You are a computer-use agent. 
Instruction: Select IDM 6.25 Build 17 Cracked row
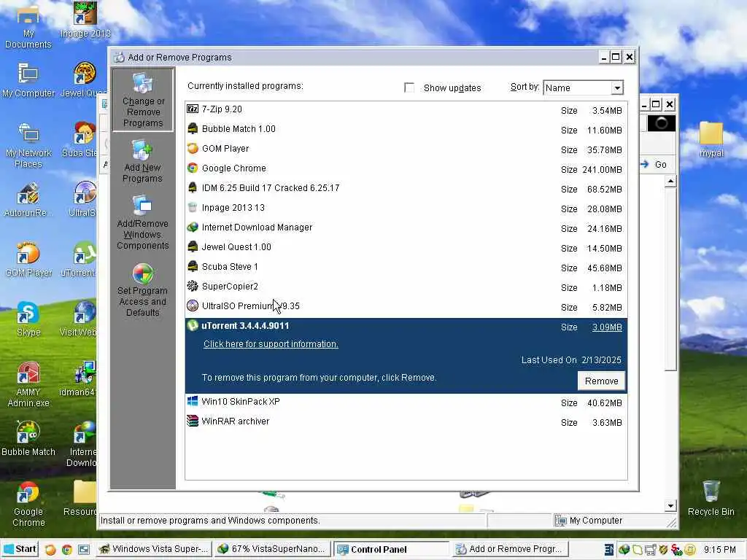(406, 188)
